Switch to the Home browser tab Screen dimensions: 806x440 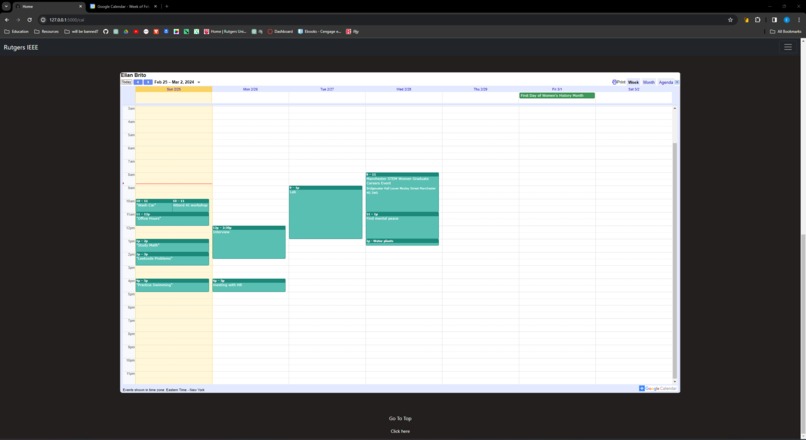coord(49,6)
